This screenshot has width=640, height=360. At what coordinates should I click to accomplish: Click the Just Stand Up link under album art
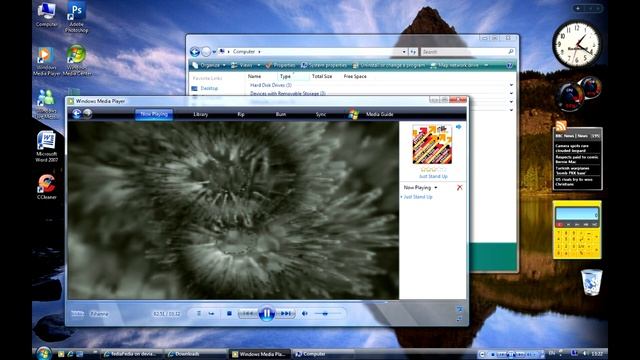pos(433,176)
